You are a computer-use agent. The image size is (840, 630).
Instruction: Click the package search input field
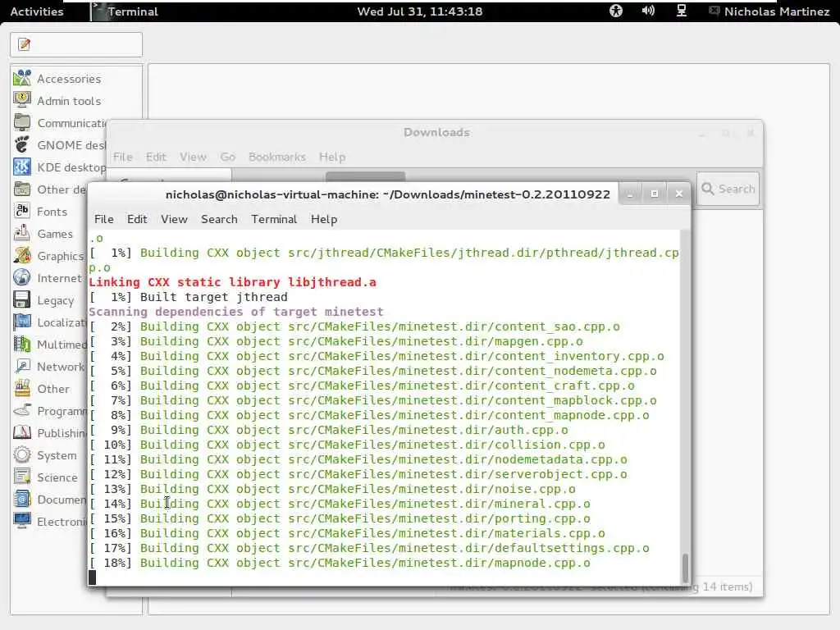[76, 44]
